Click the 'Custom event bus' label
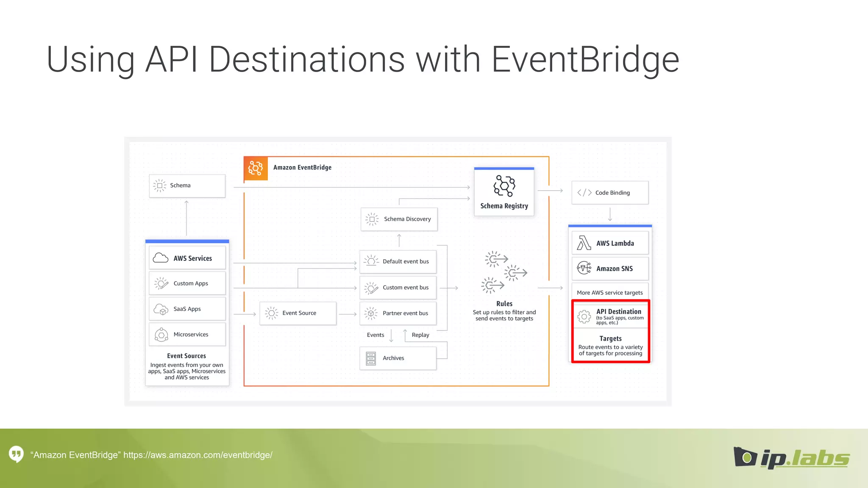868x488 pixels. point(406,287)
